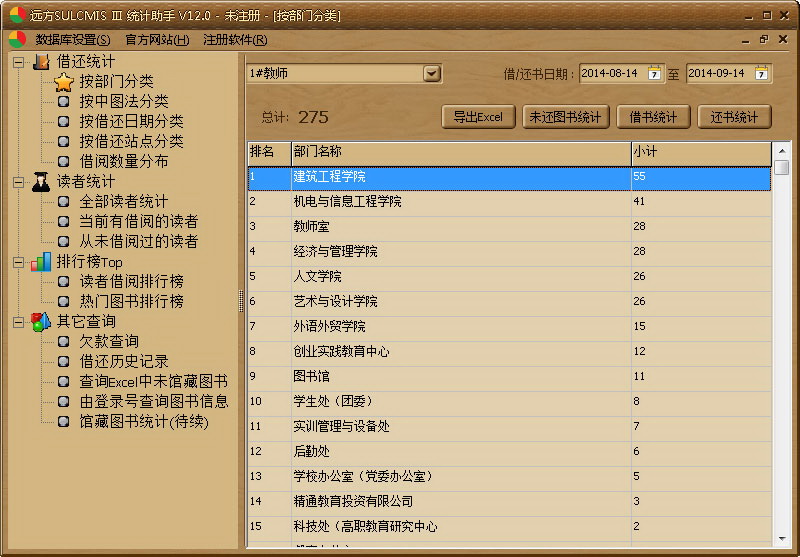Click the 还书统计 button
800x557 pixels.
click(734, 117)
